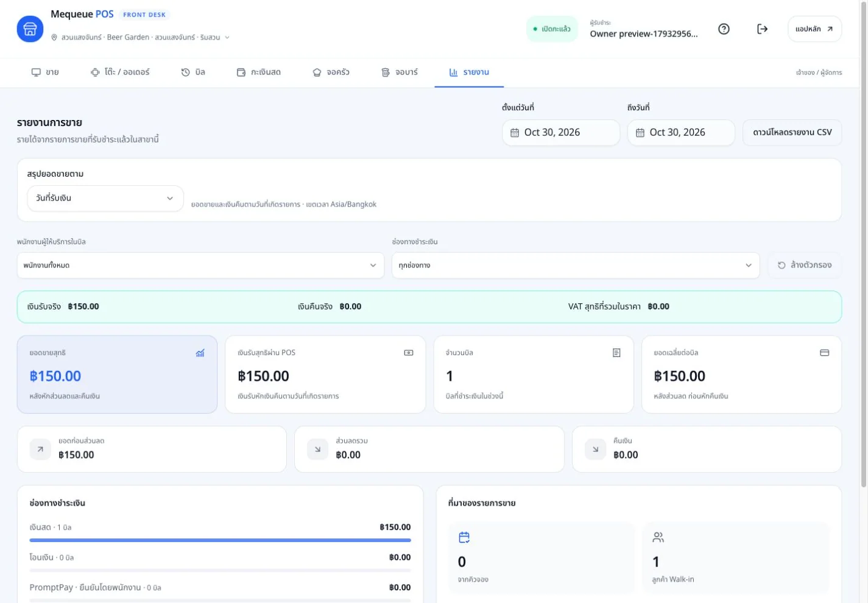Viewport: 868px width, 603px height.
Task: Open the ทุกช่องทาง payment channel dropdown
Action: click(576, 266)
